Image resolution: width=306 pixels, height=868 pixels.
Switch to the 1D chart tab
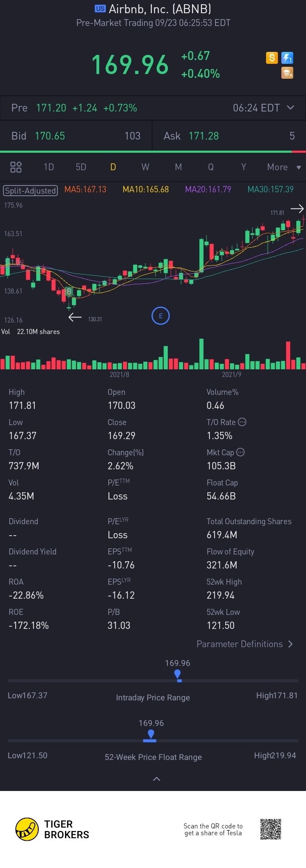pos(49,167)
